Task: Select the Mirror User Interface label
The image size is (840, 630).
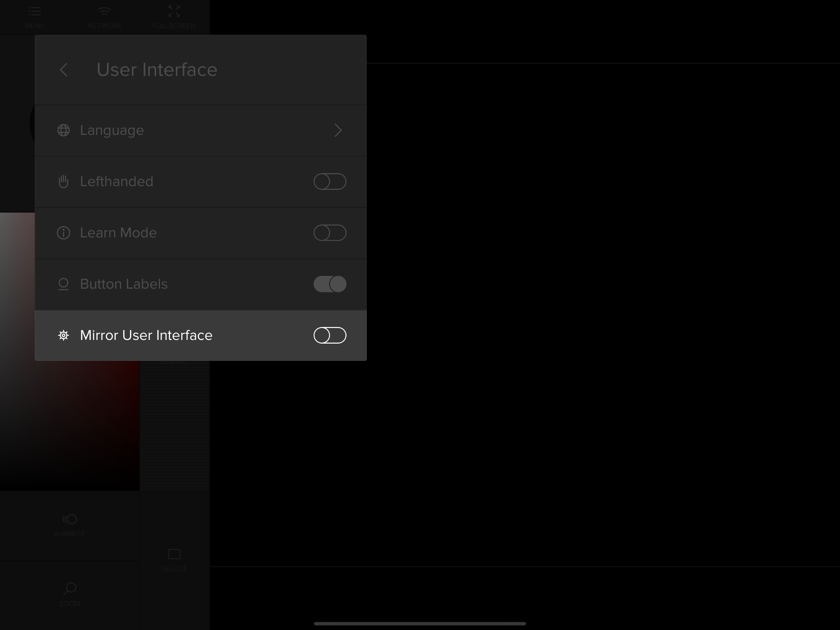Action: coord(146,335)
